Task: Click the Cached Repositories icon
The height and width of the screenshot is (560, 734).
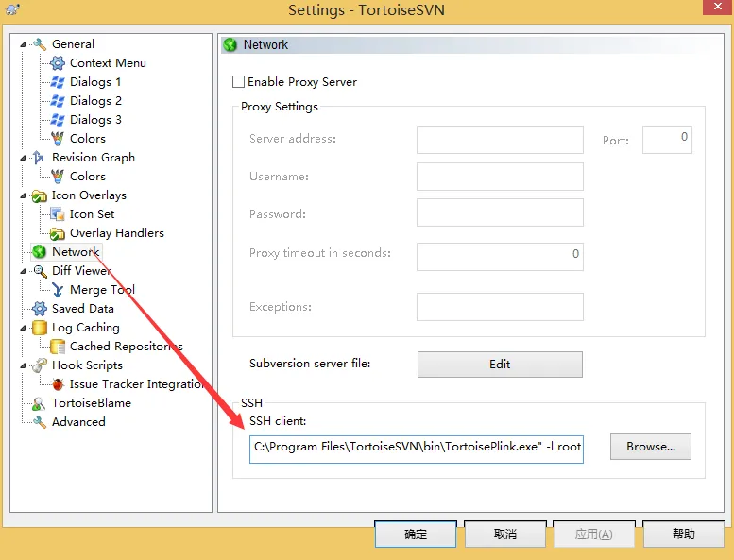Action: [x=57, y=347]
